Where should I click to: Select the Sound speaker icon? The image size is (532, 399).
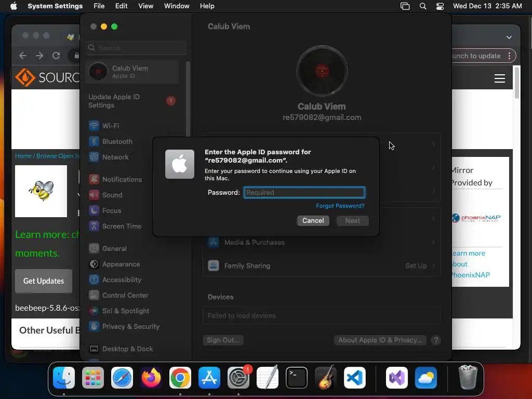tap(94, 195)
